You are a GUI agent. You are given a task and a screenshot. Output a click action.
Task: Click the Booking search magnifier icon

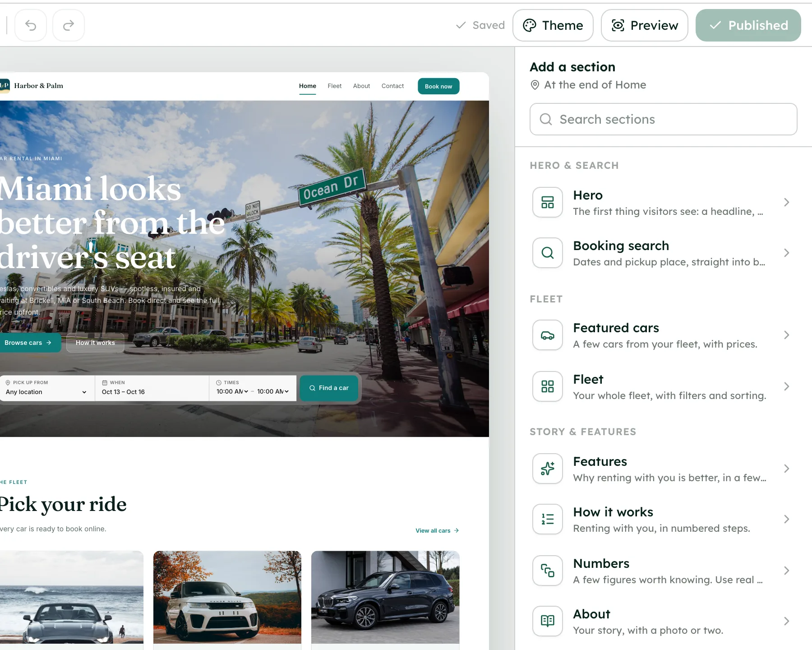[548, 253]
